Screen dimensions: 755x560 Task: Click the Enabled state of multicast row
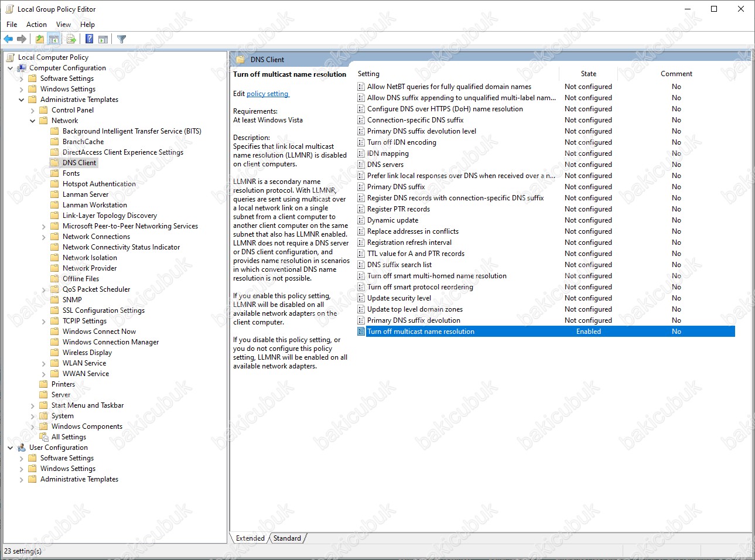tap(589, 332)
